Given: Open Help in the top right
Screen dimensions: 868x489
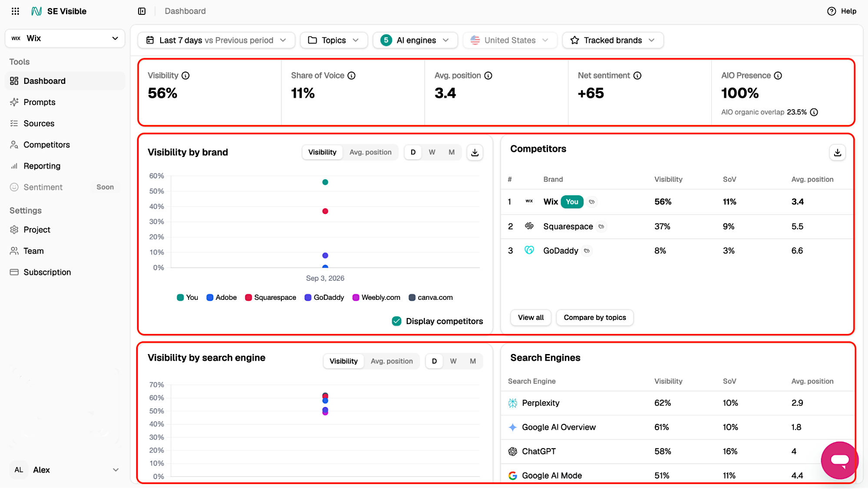Looking at the screenshot, I should [842, 11].
